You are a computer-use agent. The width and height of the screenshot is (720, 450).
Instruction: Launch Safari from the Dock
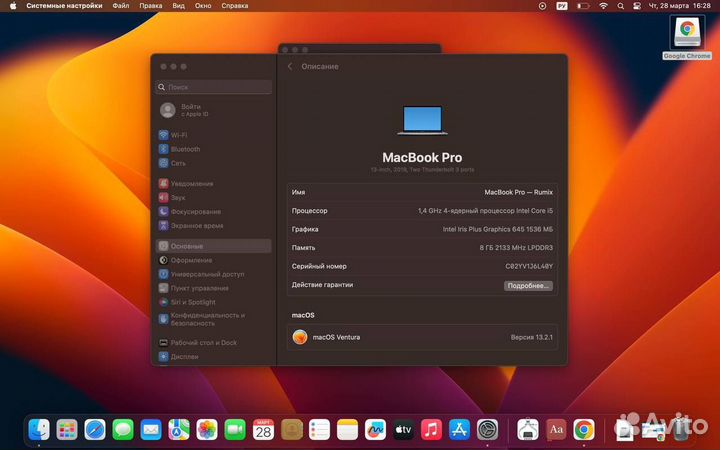coord(95,430)
